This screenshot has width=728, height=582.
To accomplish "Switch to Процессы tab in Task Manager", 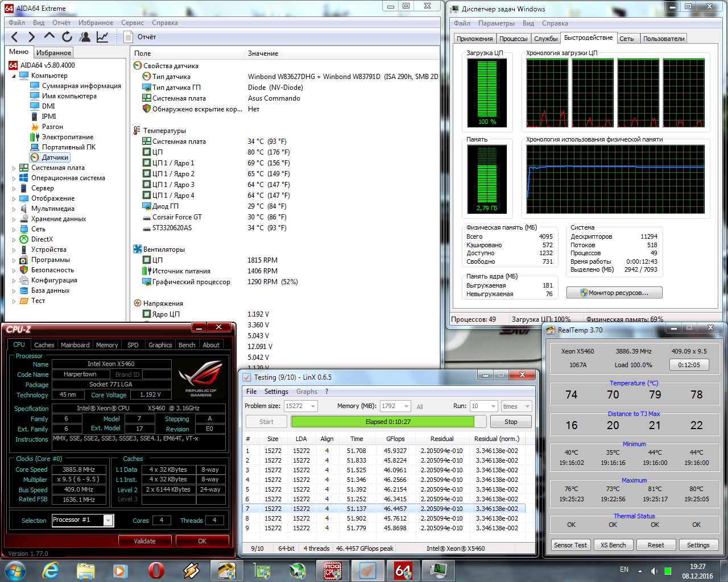I will tap(514, 39).
